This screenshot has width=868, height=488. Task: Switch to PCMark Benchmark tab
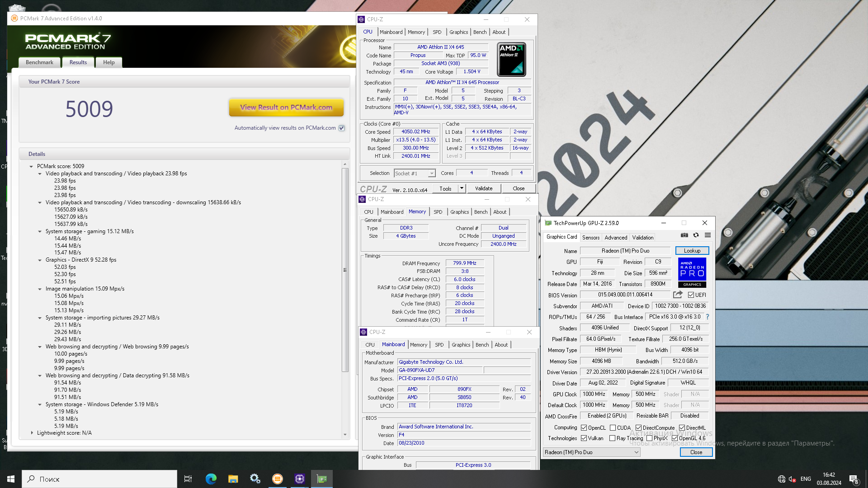coord(39,62)
